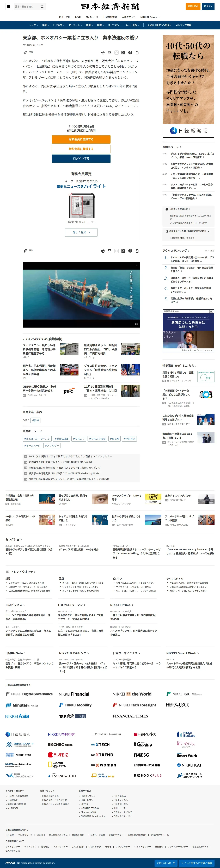
Task: Expand the 経済 navigation dropdown
Action: tap(89, 25)
